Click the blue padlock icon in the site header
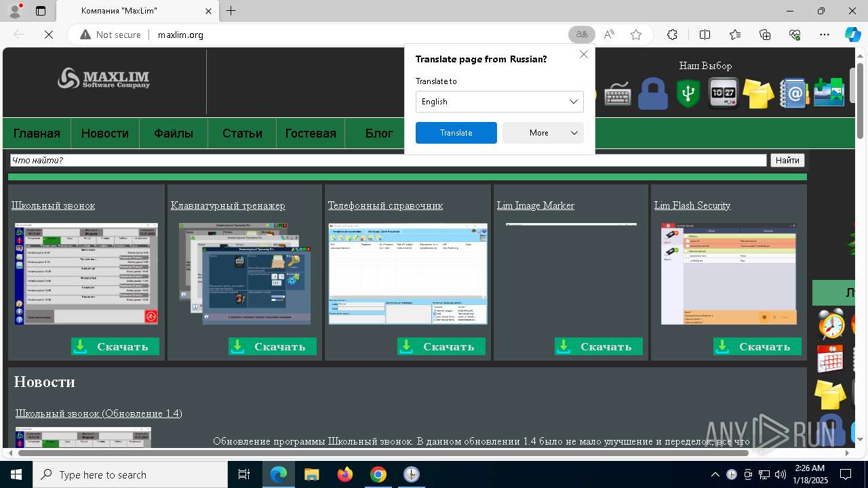The width and height of the screenshot is (868, 488). (x=653, y=94)
